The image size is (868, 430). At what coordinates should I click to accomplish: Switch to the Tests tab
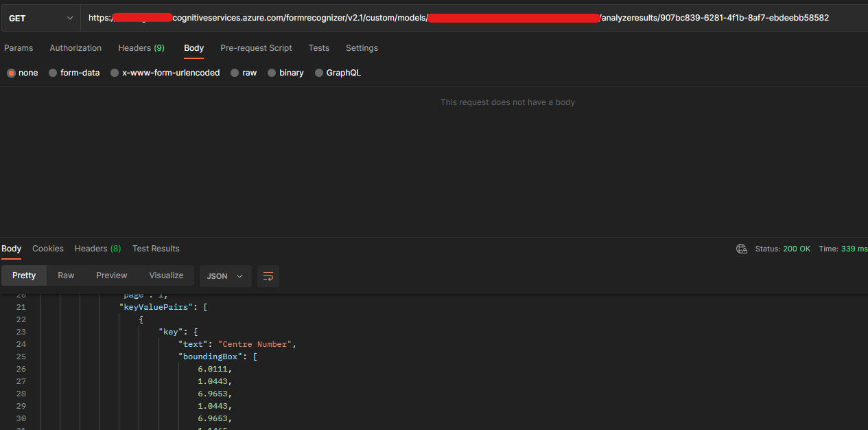tap(318, 48)
